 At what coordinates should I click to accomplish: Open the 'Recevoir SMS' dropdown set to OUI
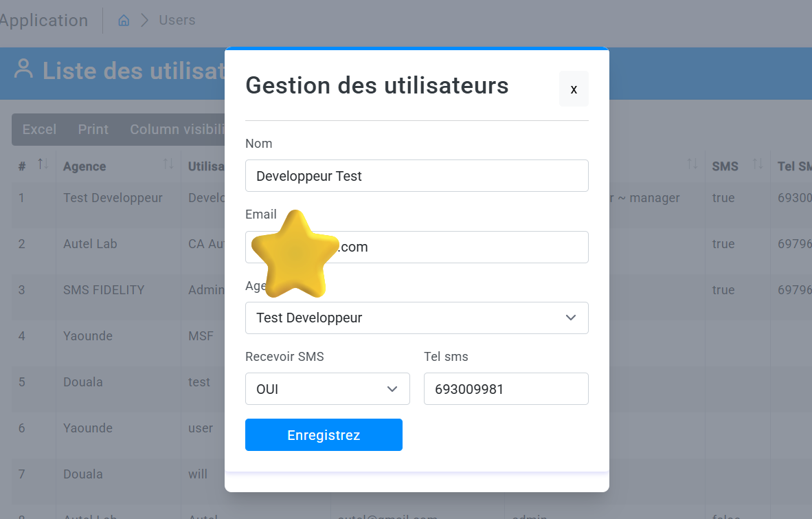pos(327,388)
